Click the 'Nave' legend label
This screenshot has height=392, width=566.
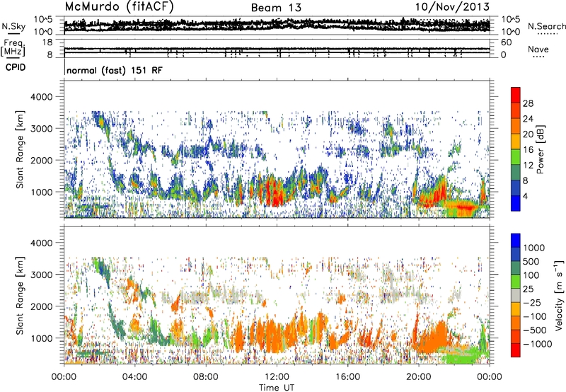click(538, 49)
